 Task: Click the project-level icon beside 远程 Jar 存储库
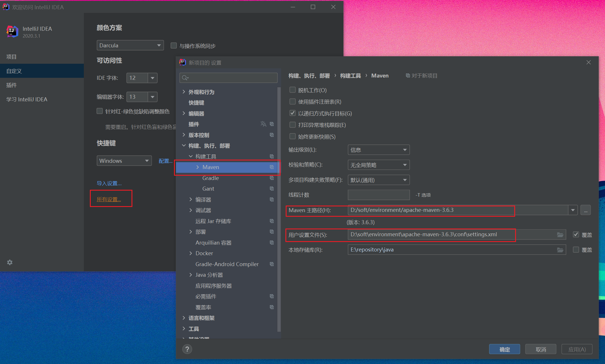(x=272, y=221)
